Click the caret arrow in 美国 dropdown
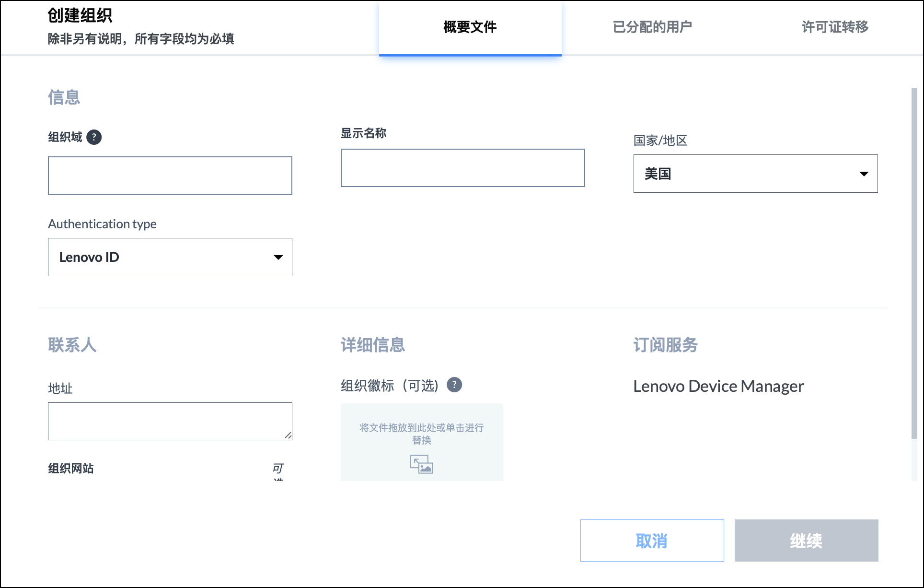The height and width of the screenshot is (588, 924). [x=864, y=174]
